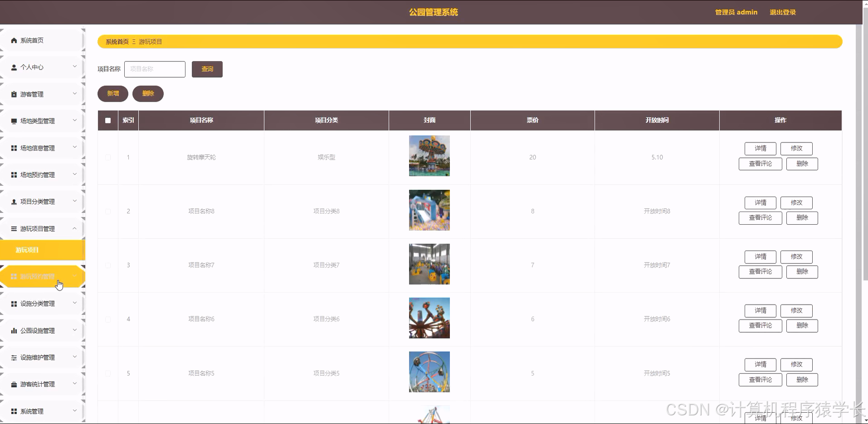Screen dimensions: 868x424
Task: Expand the 个人中心 menu chevron
Action: (x=75, y=67)
